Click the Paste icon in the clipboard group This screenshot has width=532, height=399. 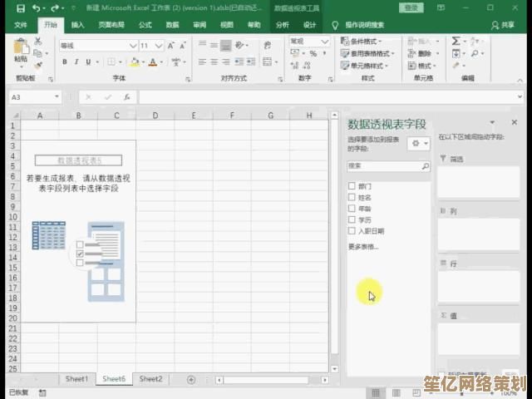tap(21, 53)
